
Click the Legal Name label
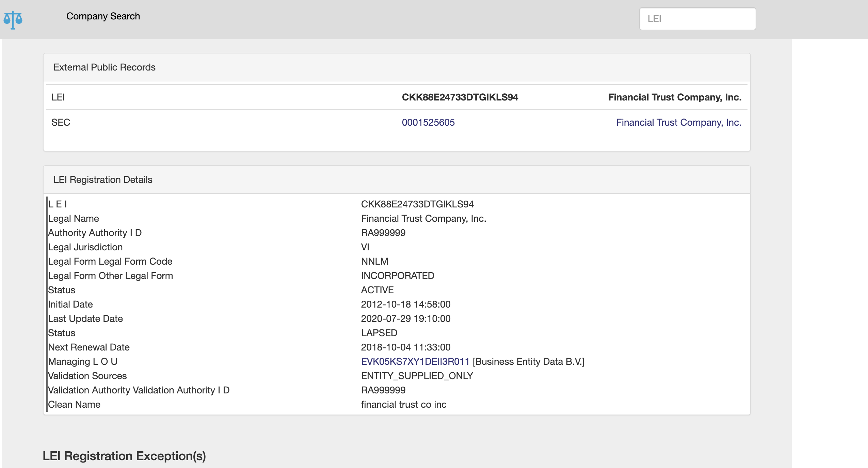(x=74, y=218)
